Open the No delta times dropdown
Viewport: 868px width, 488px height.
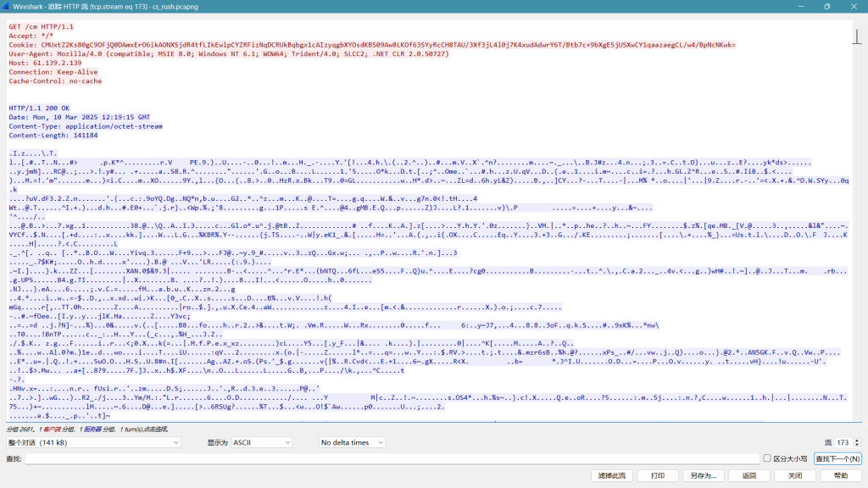[352, 442]
